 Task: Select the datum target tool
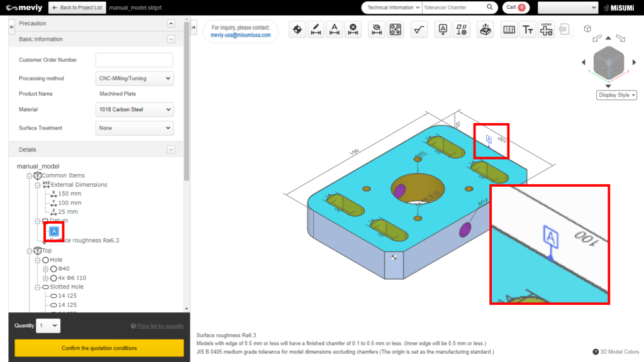[297, 30]
